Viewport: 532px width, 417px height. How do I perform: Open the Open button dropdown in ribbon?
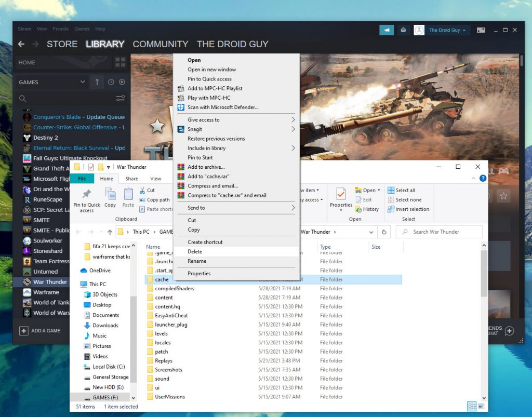click(379, 190)
